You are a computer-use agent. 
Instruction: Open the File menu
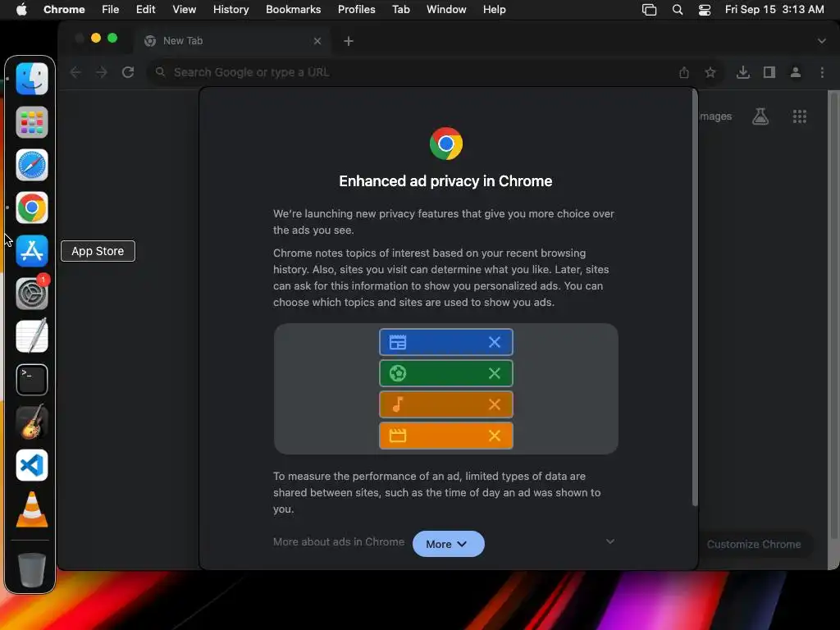tap(111, 10)
